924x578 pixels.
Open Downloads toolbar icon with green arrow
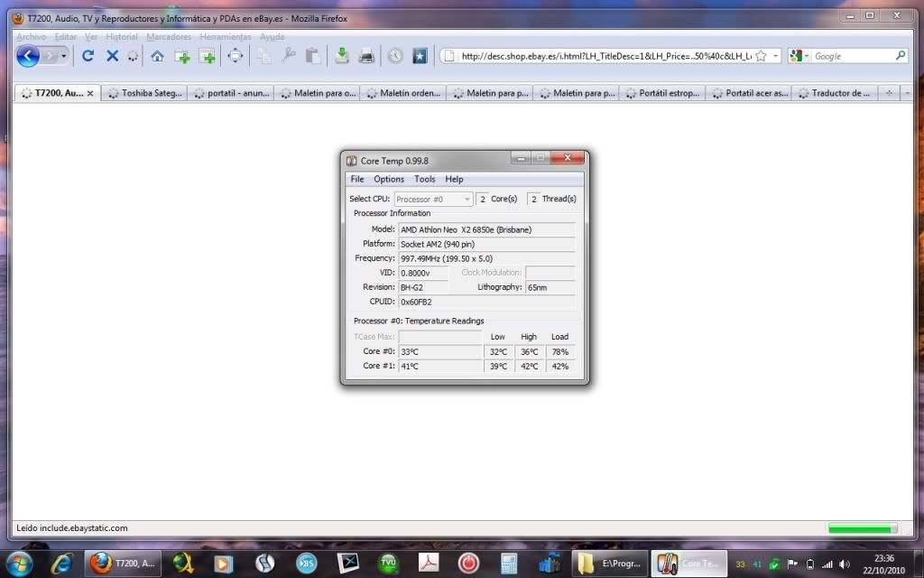coord(341,56)
